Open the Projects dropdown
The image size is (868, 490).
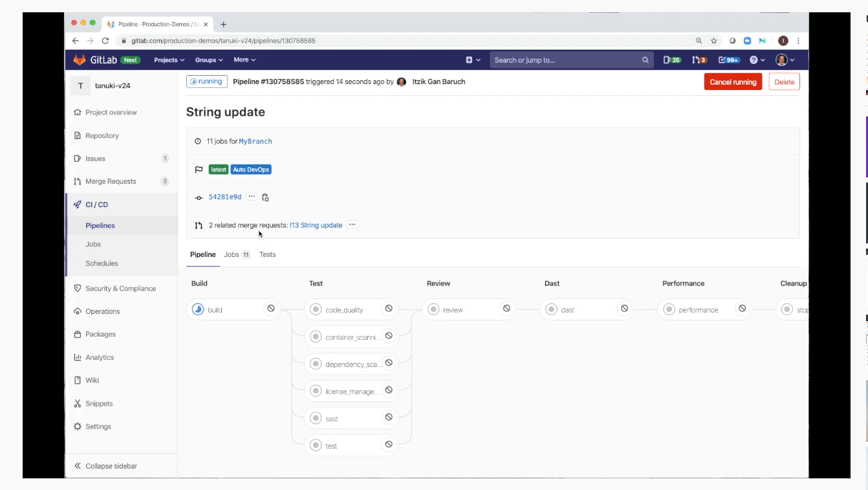click(x=169, y=60)
